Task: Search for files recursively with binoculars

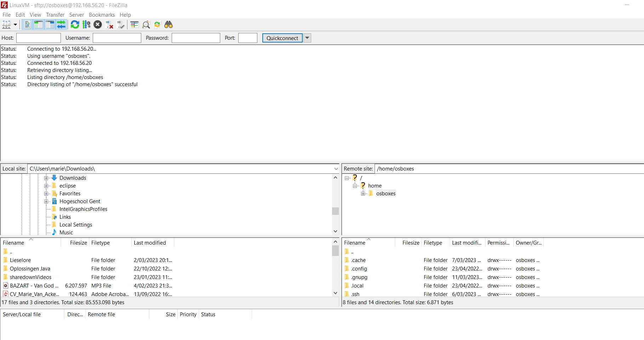Action: (169, 24)
